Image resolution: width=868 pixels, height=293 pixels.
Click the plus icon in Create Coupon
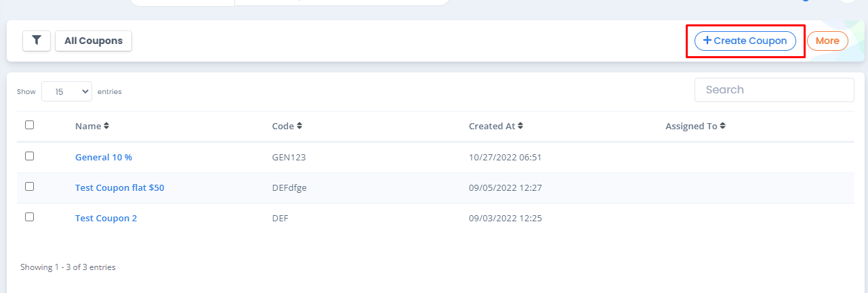click(707, 41)
